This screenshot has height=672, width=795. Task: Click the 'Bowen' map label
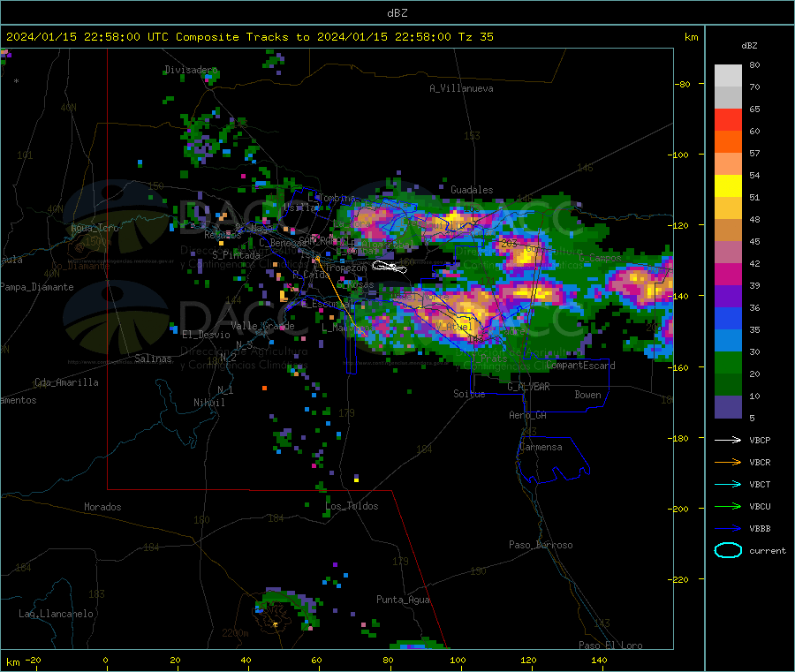(x=587, y=395)
